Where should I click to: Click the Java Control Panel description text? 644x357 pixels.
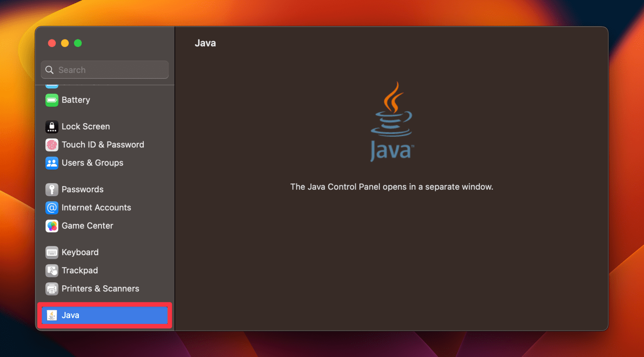(392, 187)
